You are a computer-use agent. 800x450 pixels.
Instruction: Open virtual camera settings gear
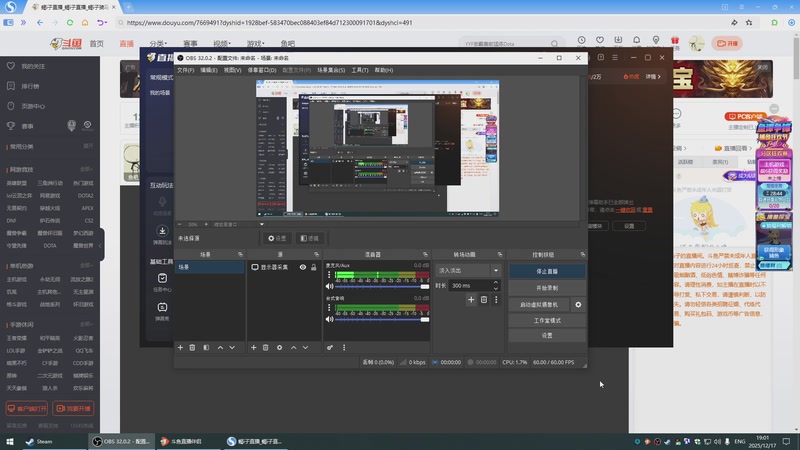578,304
